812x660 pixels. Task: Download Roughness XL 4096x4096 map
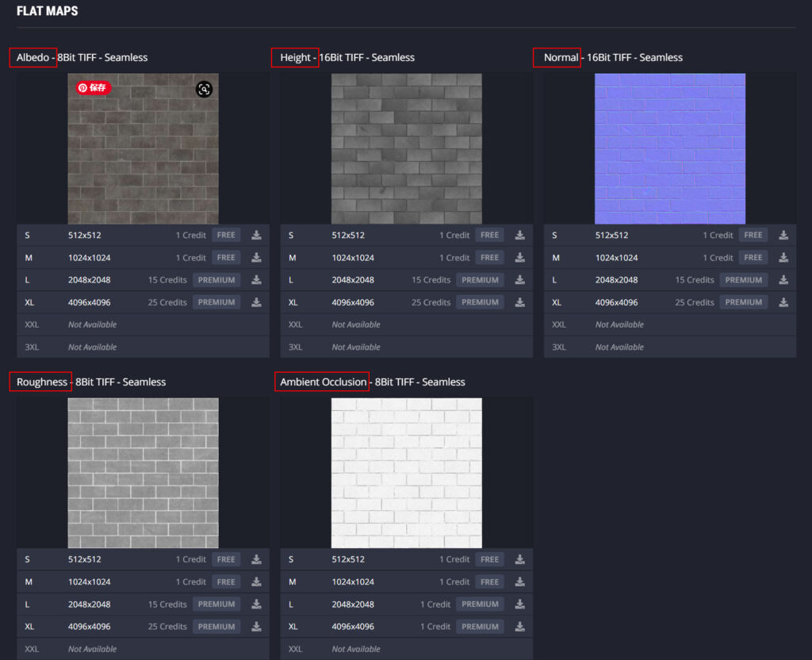256,627
